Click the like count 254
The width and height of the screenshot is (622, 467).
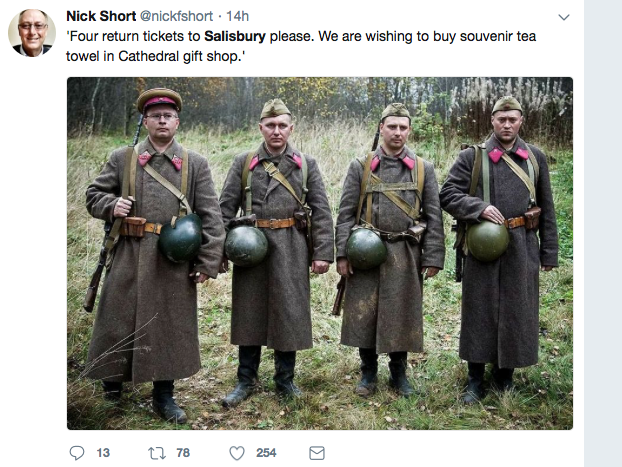coord(266,453)
